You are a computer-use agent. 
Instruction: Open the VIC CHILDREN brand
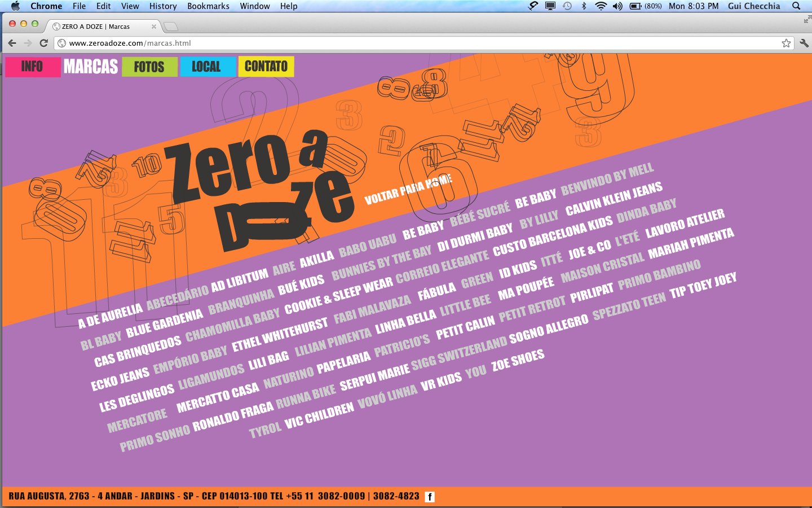click(x=319, y=415)
